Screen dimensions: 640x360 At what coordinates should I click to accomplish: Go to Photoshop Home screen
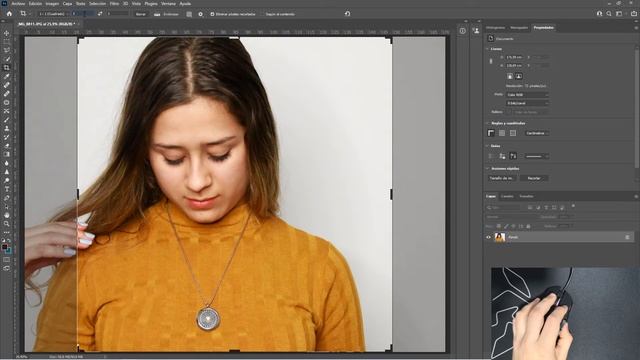(9, 13)
